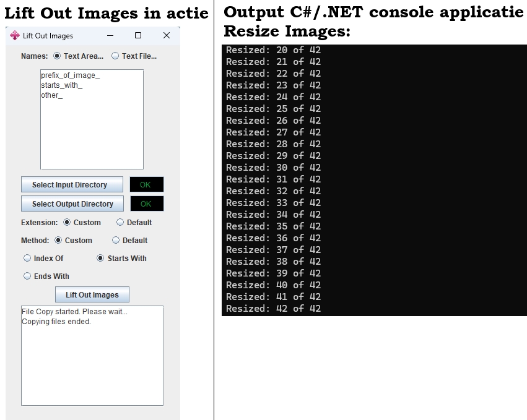
Task: Click console line 'Resized: 25 of 42'
Action: [x=273, y=109]
